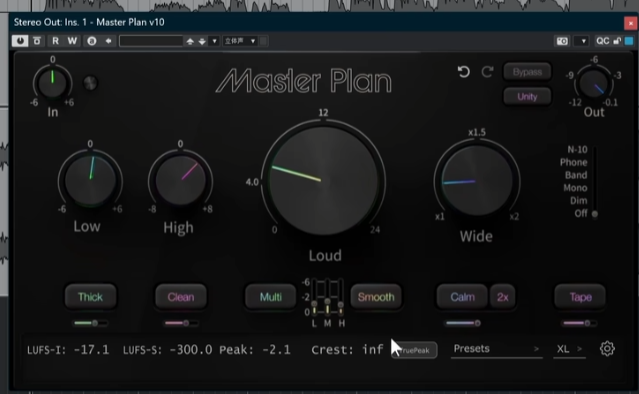
Task: Toggle the Calm button
Action: pyautogui.click(x=462, y=297)
